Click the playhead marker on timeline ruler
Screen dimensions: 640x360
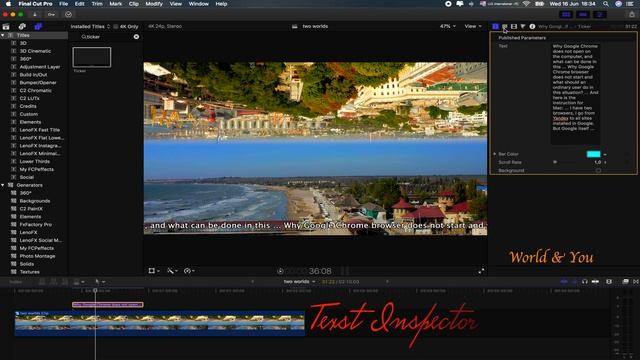tap(96, 291)
